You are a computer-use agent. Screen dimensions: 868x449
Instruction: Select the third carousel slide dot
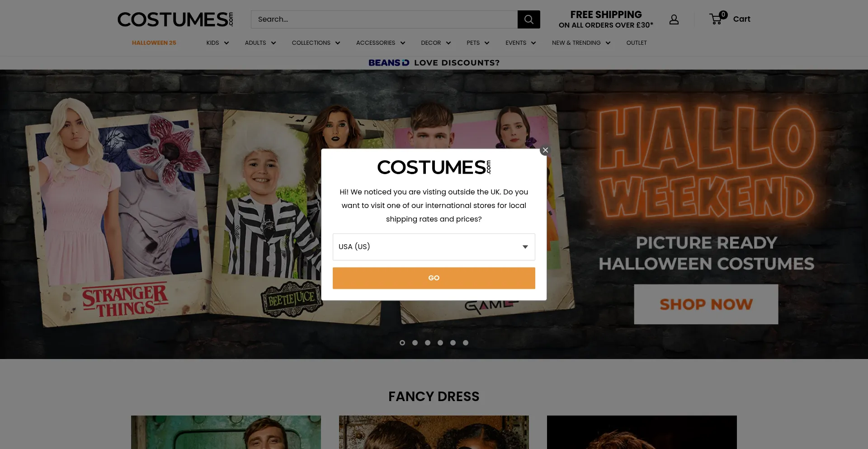(428, 343)
